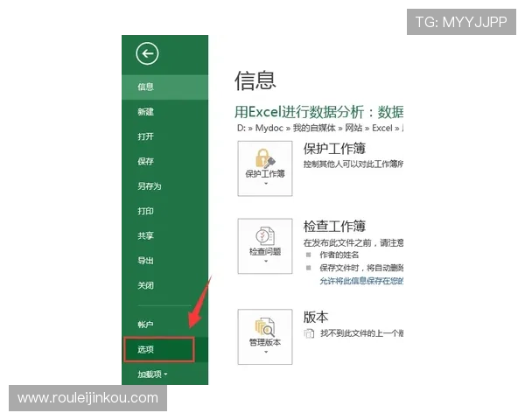Click the 用Excel进行数据分析 document title

[x=319, y=112]
